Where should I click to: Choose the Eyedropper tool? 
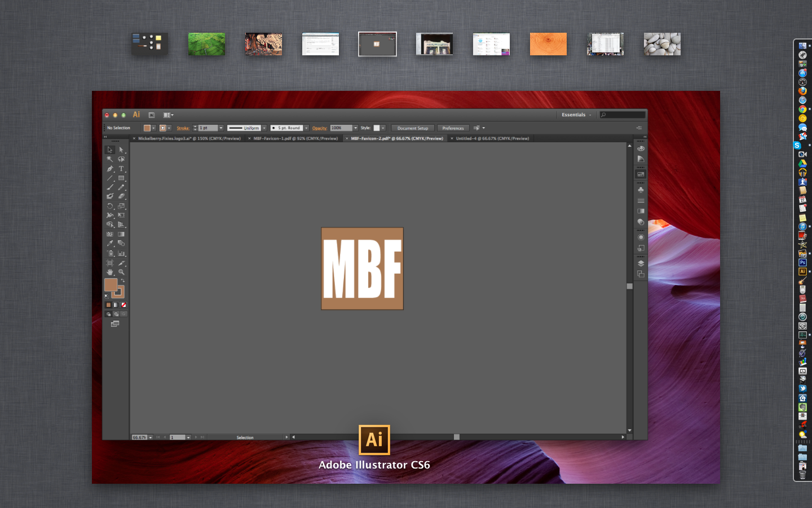tap(110, 244)
